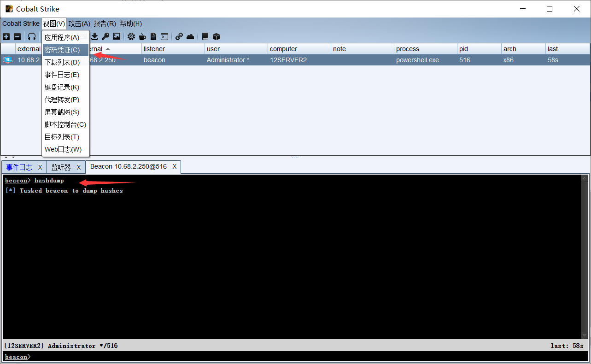Click the cube about icon
The width and height of the screenshot is (591, 364).
tap(216, 36)
